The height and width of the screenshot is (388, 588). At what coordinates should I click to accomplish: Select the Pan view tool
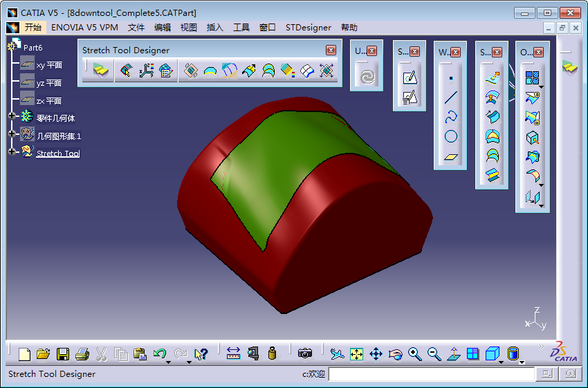tap(376, 354)
